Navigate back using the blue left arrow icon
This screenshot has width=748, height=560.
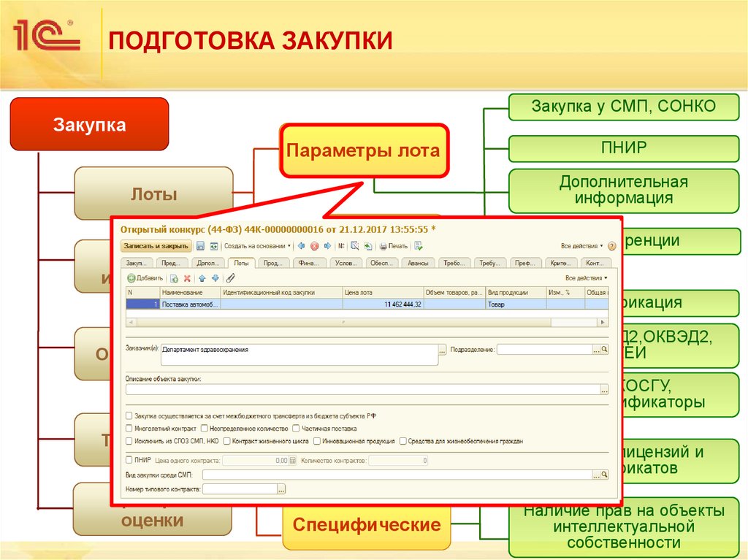click(x=300, y=245)
